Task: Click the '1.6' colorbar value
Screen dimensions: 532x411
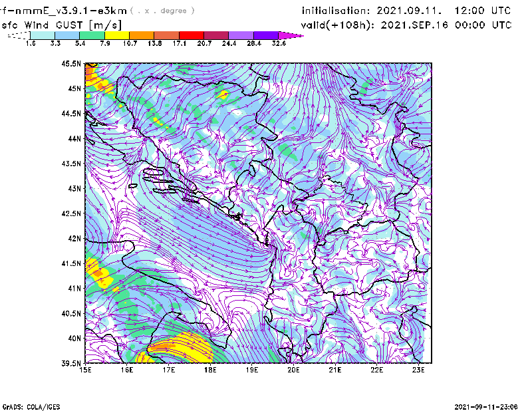Action: click(31, 43)
